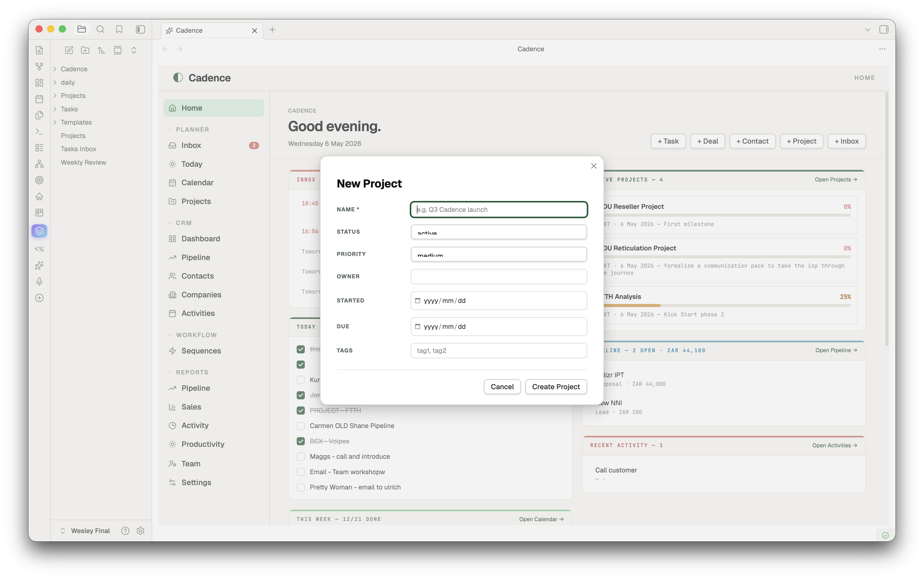Open the Status dropdown
The image size is (924, 579).
(499, 232)
